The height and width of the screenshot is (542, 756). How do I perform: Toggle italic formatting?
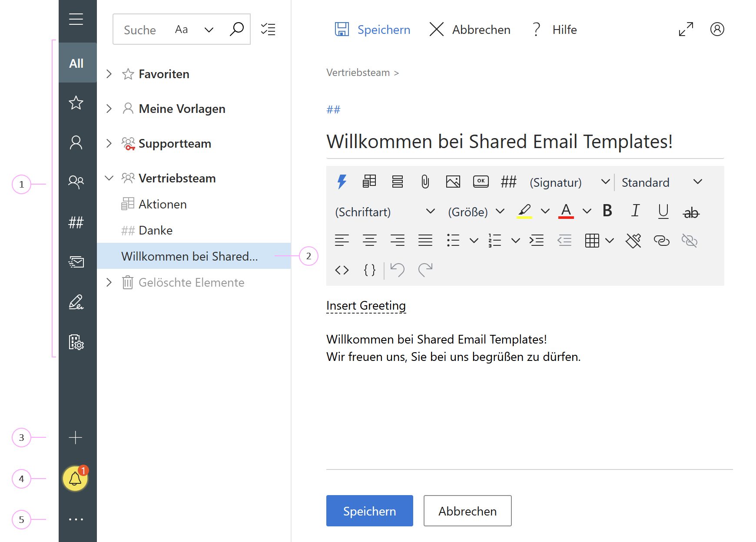[x=635, y=211]
